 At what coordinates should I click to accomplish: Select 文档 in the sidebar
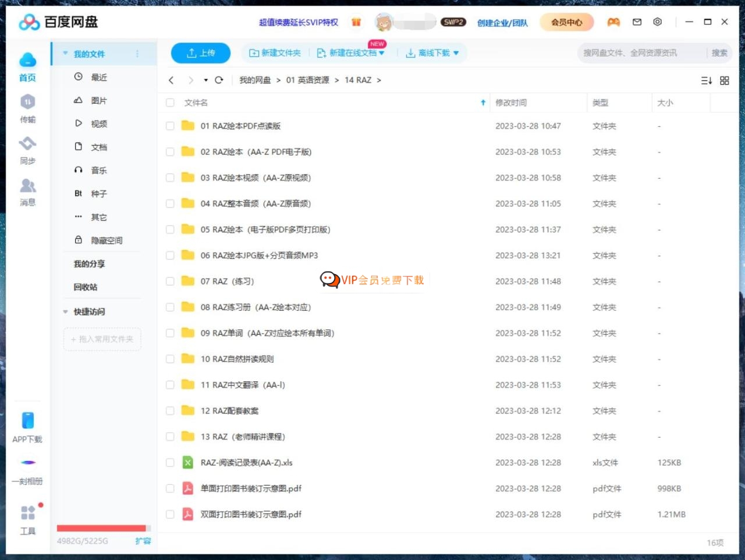(99, 147)
